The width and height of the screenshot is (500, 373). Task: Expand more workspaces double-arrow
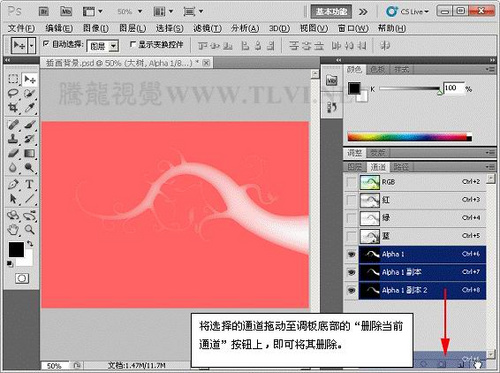pos(363,12)
